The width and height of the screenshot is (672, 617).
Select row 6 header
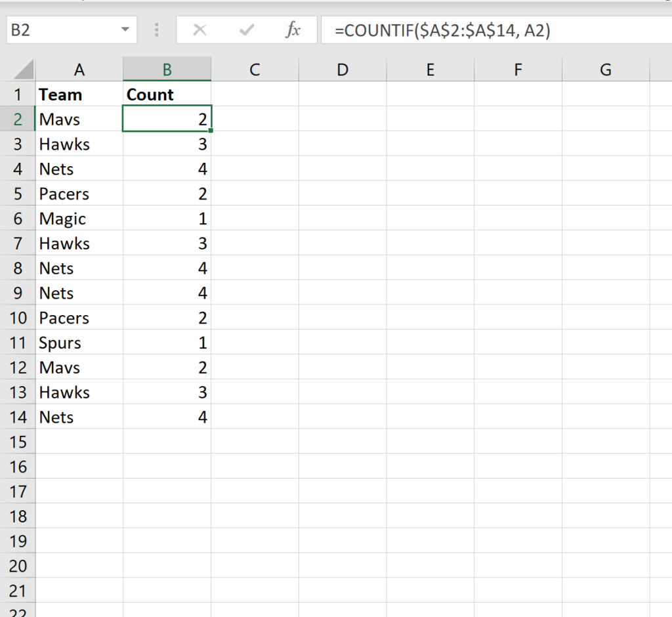click(x=18, y=219)
